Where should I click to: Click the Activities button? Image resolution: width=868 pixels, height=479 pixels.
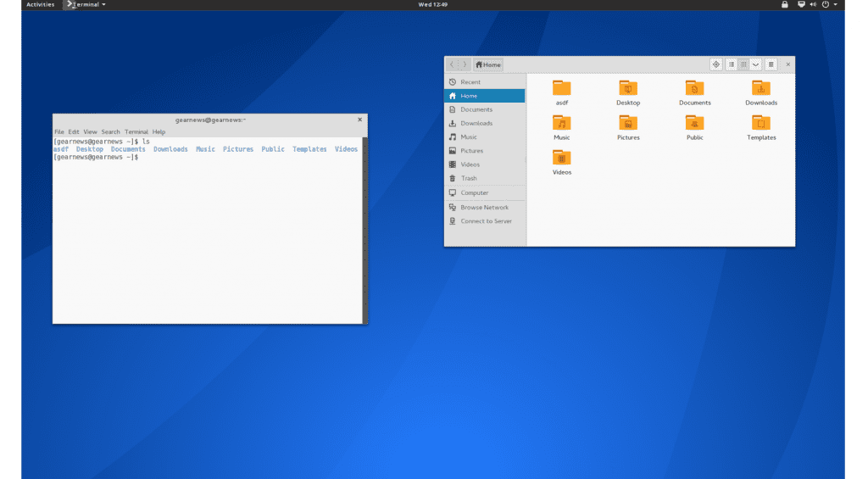coord(40,4)
